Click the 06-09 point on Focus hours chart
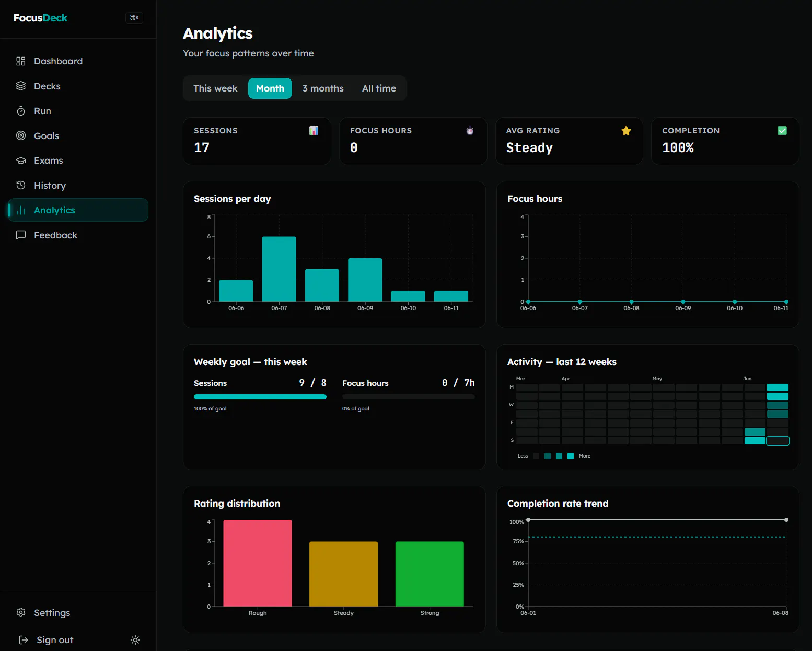 point(683,302)
